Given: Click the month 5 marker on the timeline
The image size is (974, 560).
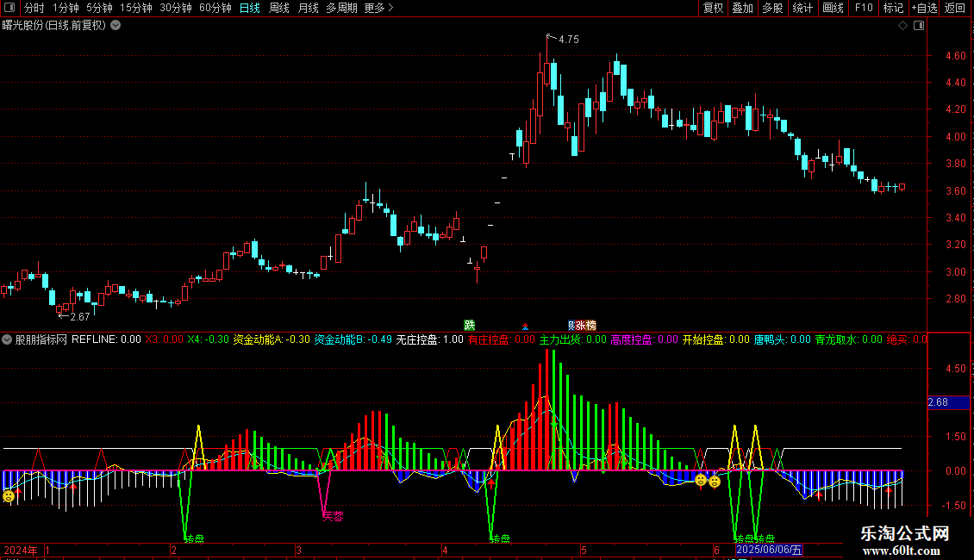Looking at the screenshot, I should [584, 550].
